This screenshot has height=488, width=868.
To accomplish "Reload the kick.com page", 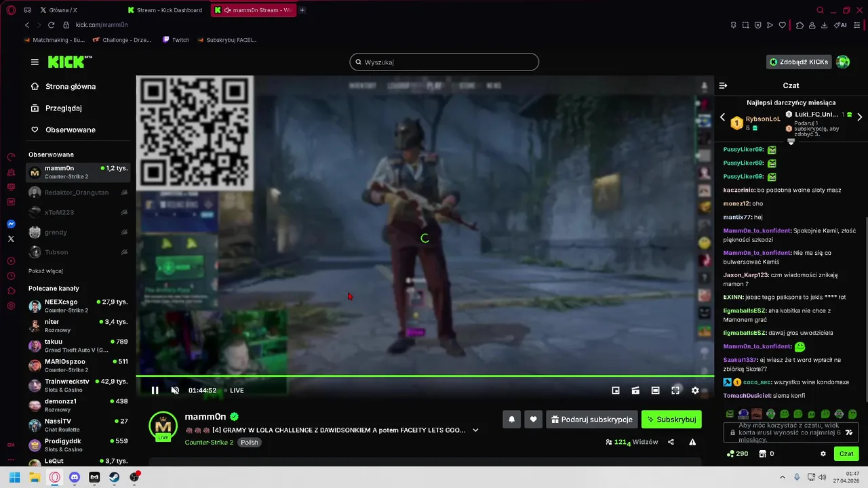I will [x=51, y=25].
